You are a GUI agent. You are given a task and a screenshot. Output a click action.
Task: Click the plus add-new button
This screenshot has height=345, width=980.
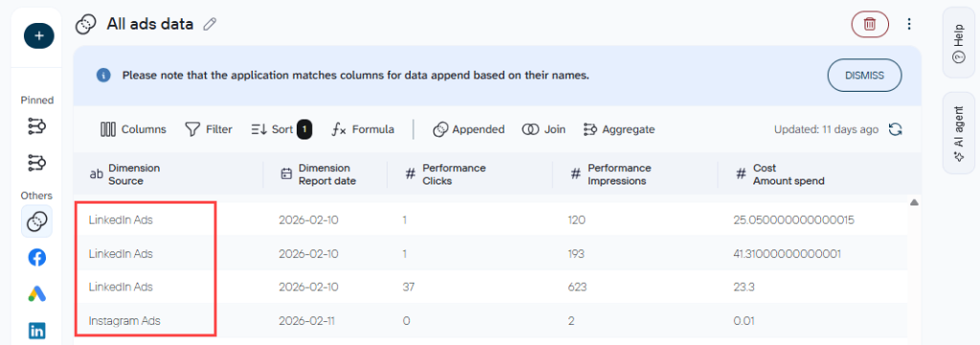point(38,36)
